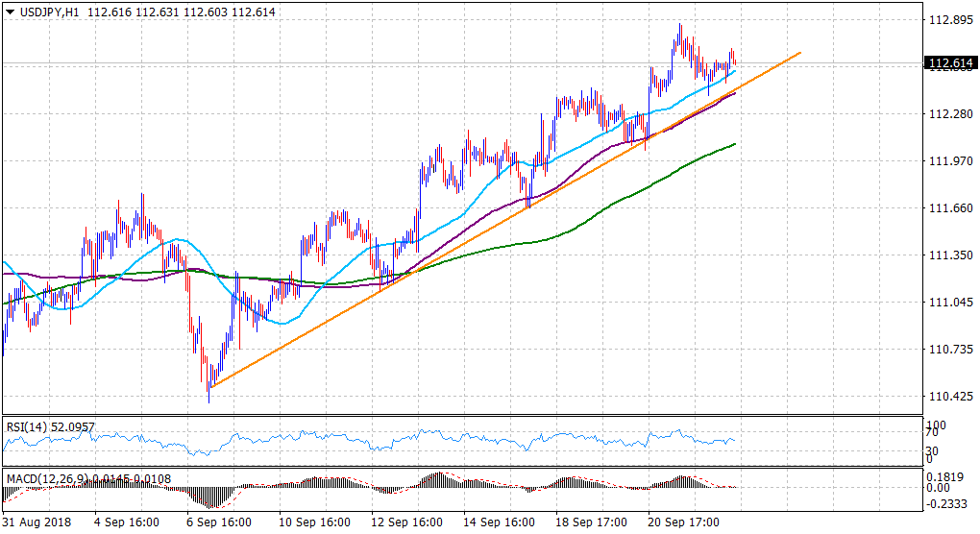Click the 31 Aug 2018 date label

pyautogui.click(x=35, y=522)
